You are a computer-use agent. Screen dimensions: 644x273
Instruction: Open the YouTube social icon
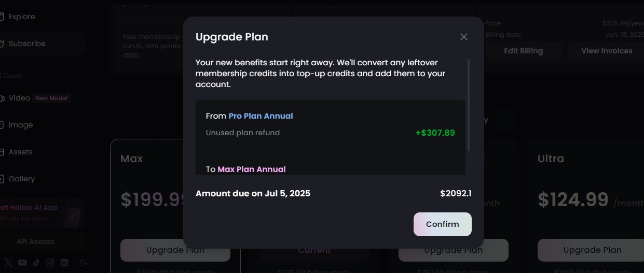point(22,263)
